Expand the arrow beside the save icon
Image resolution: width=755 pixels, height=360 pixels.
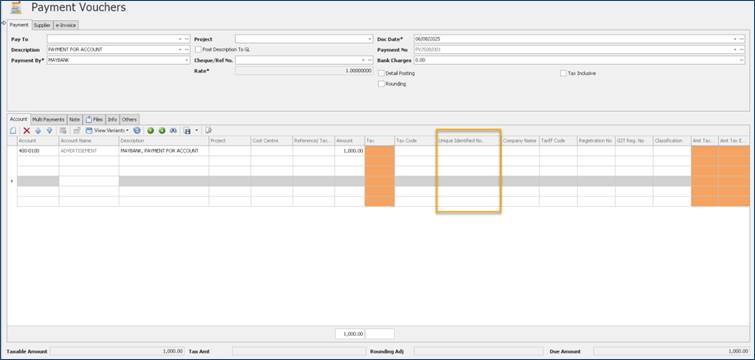[x=196, y=130]
